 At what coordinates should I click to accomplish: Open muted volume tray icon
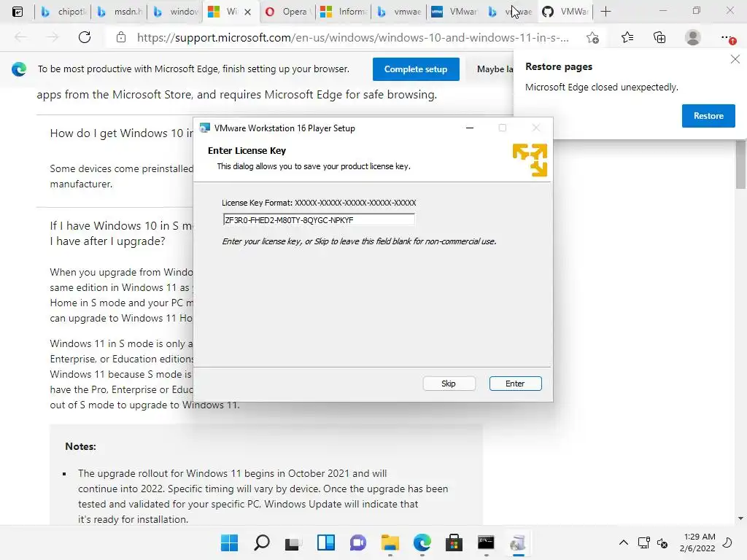coord(662,542)
